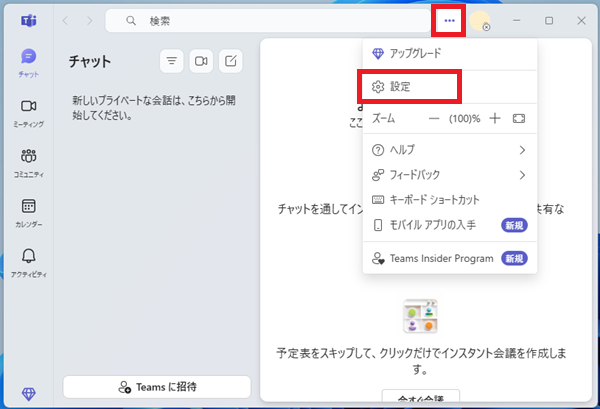Open the three-dot settings menu button
The height and width of the screenshot is (409, 600).
coord(449,21)
